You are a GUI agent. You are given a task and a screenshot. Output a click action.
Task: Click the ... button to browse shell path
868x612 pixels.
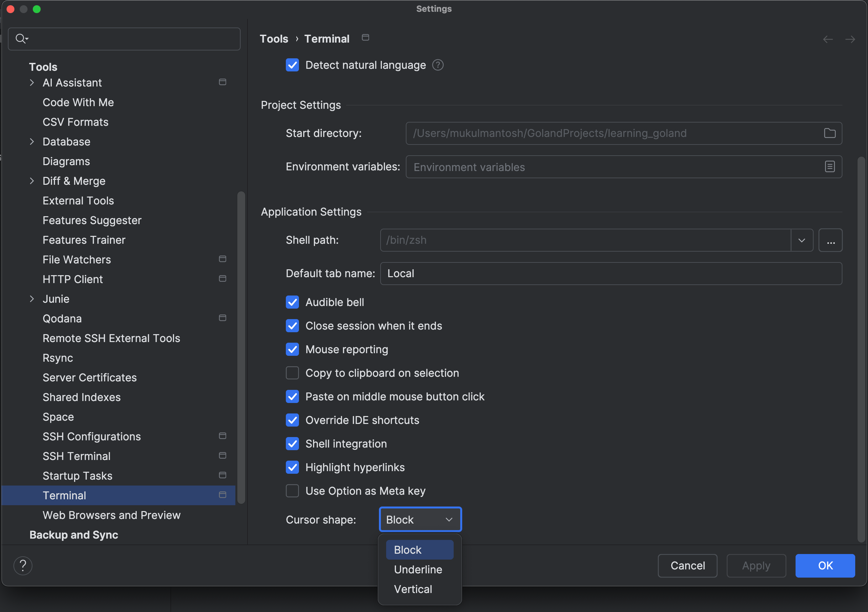tap(831, 240)
